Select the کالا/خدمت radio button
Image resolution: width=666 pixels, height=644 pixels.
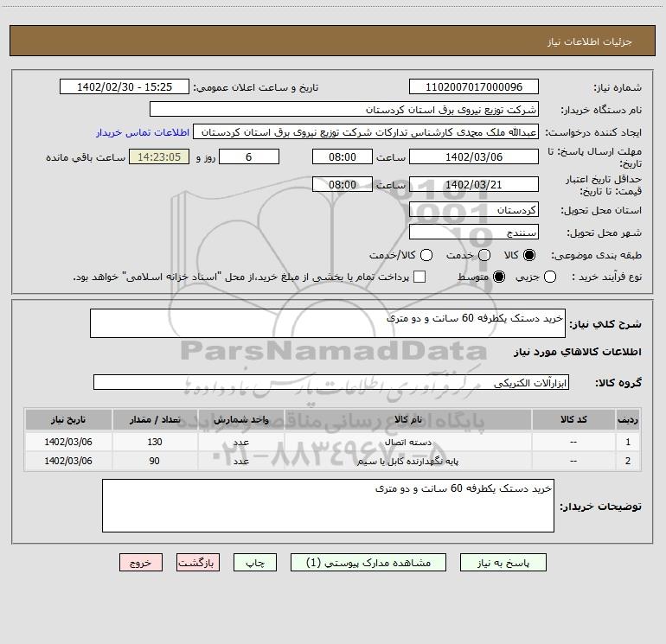pyautogui.click(x=426, y=255)
